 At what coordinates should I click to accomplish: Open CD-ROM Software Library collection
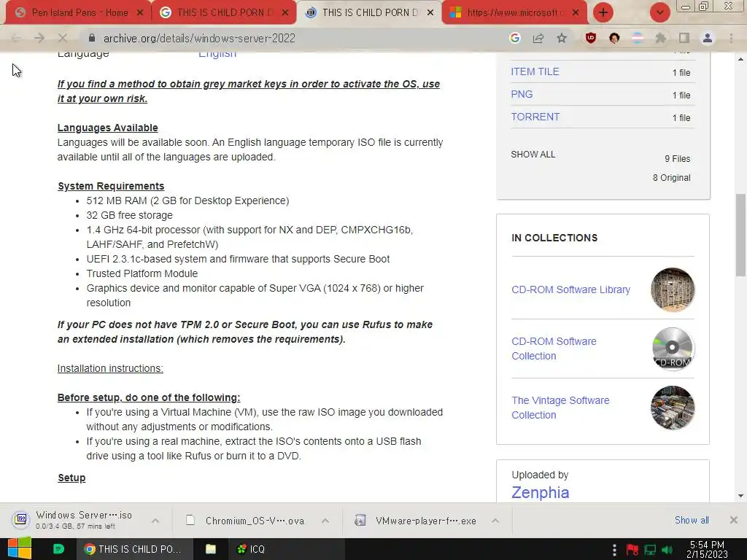570,289
